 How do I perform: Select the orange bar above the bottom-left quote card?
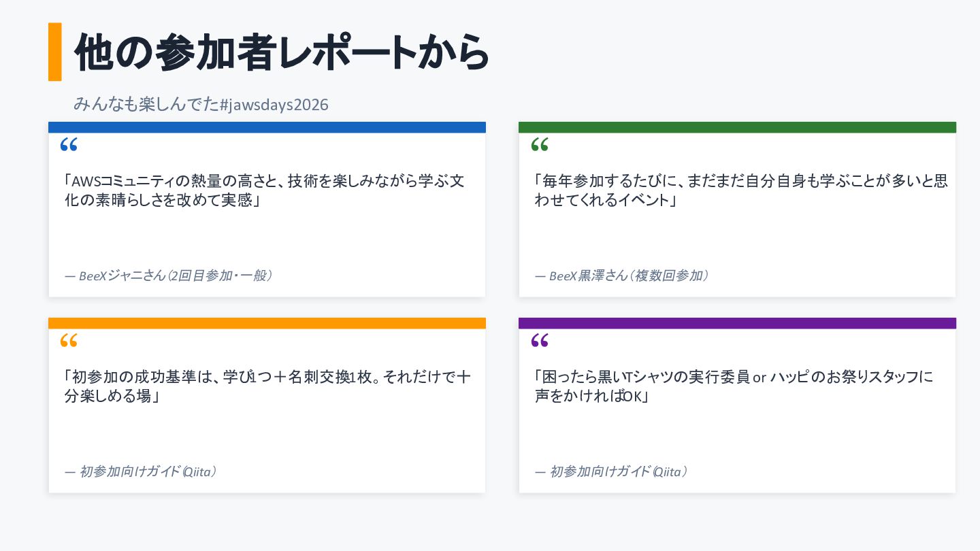click(267, 323)
